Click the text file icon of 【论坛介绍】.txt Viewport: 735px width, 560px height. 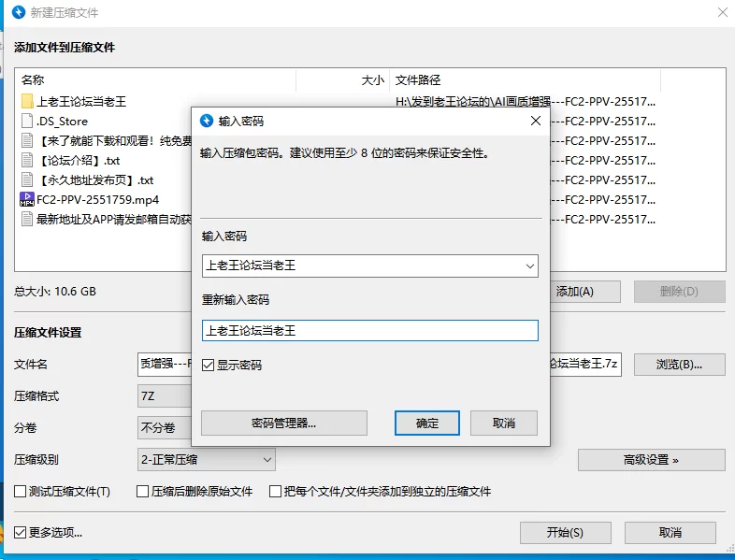(27, 160)
